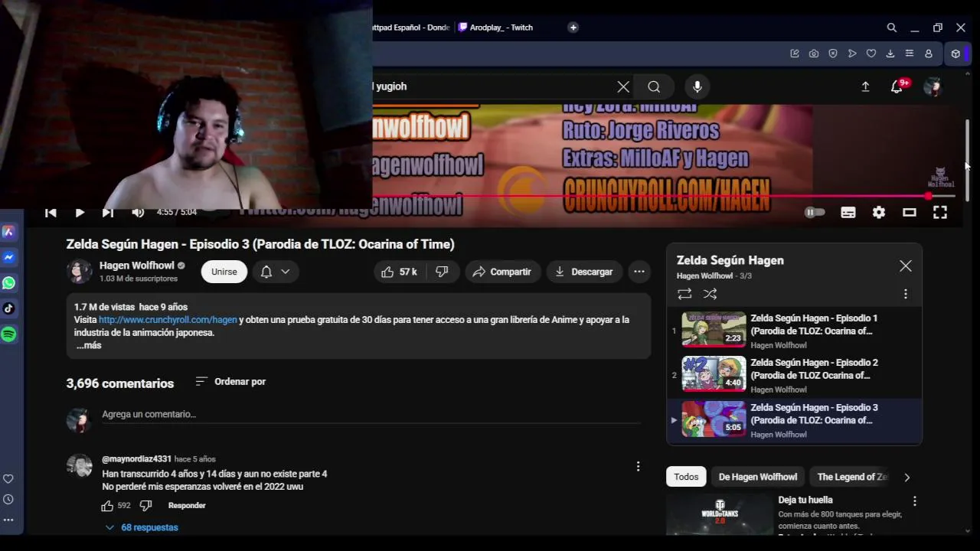This screenshot has width=980, height=551.
Task: Play the previous video in playlist
Action: (x=51, y=213)
